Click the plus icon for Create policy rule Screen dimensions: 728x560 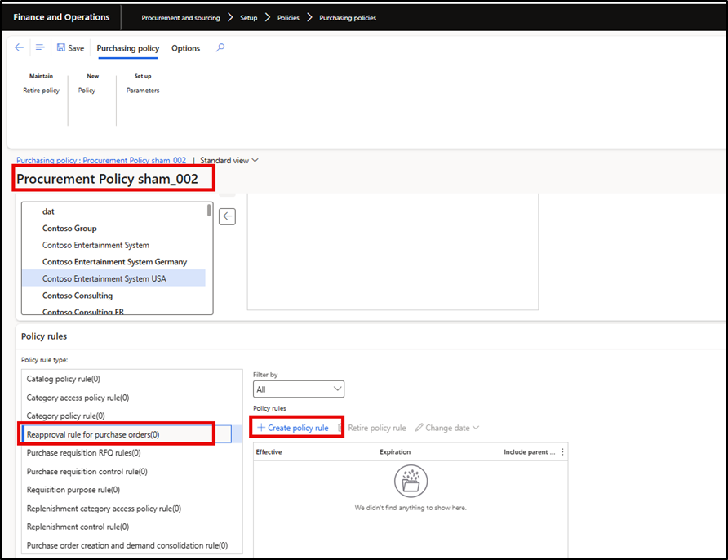pyautogui.click(x=261, y=428)
